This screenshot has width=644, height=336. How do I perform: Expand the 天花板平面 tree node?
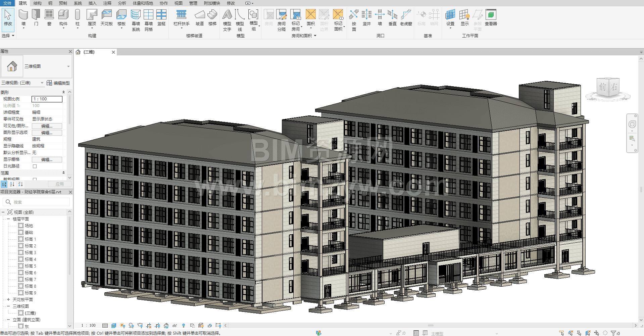pos(8,299)
